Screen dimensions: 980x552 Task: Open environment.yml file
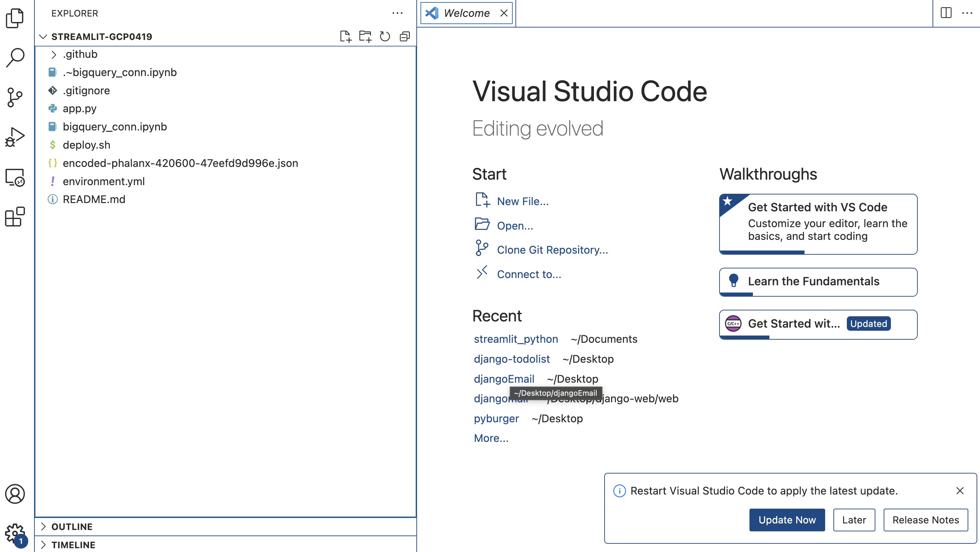pyautogui.click(x=225, y=181)
